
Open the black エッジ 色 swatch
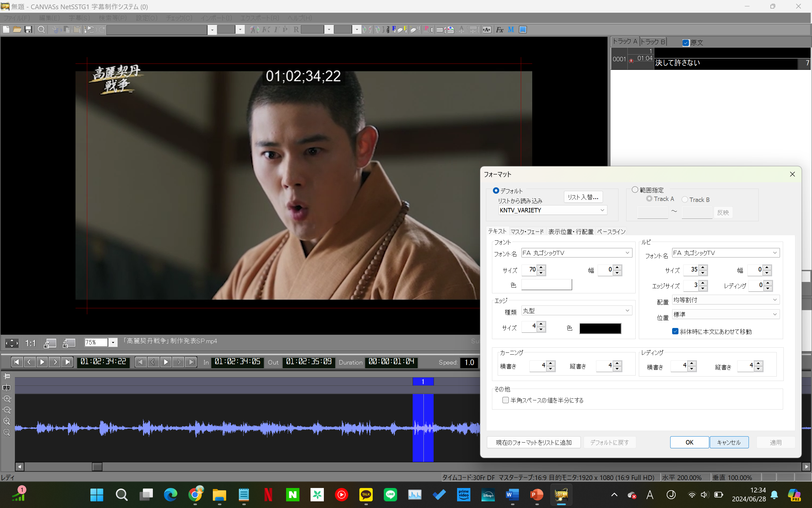click(x=600, y=328)
